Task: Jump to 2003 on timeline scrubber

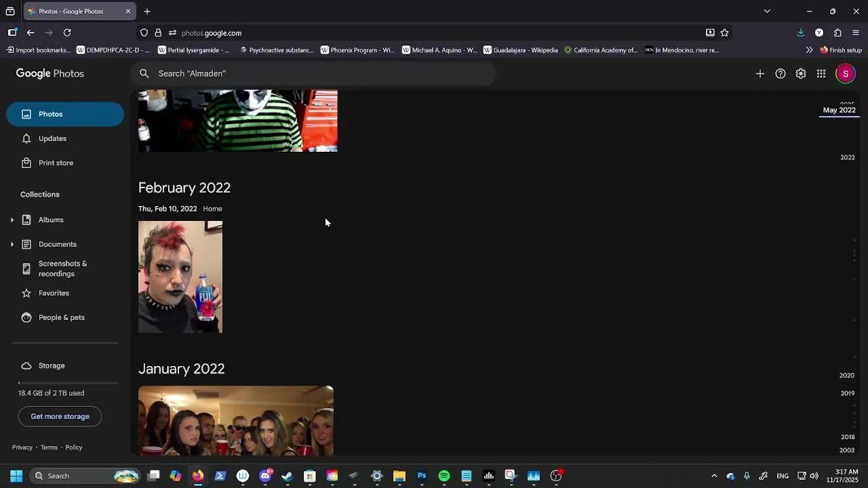Action: coord(847,450)
